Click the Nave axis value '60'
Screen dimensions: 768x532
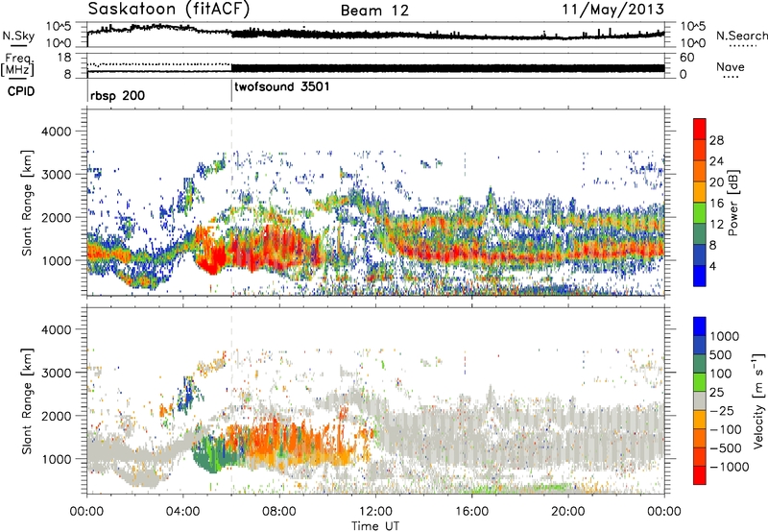[686, 58]
